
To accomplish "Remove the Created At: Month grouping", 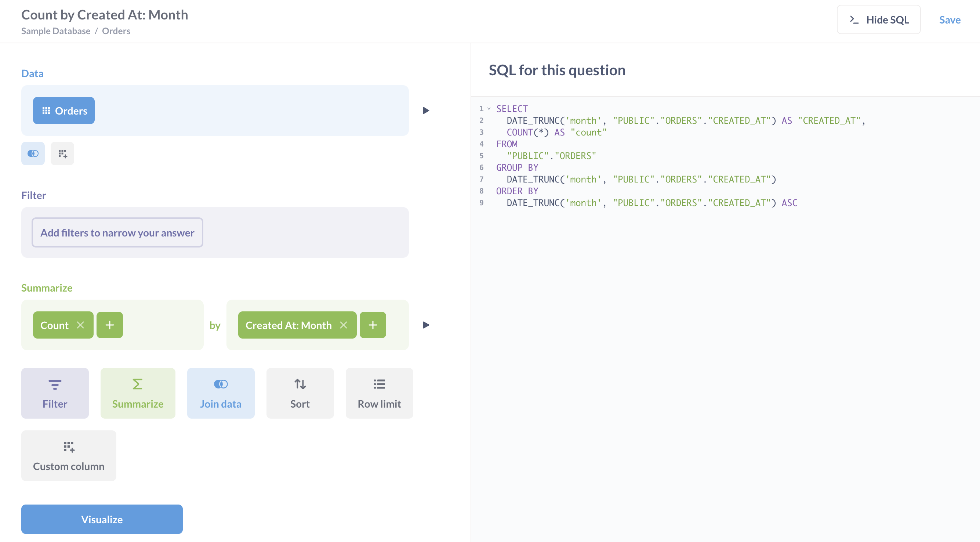I will tap(344, 325).
